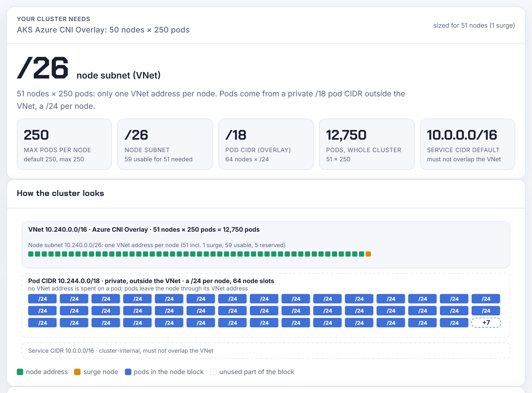Click the orange surge node legend swatch
The image size is (532, 393).
click(77, 372)
